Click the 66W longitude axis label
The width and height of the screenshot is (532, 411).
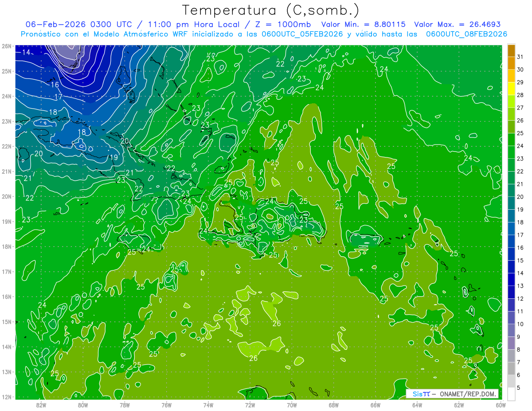click(x=375, y=405)
